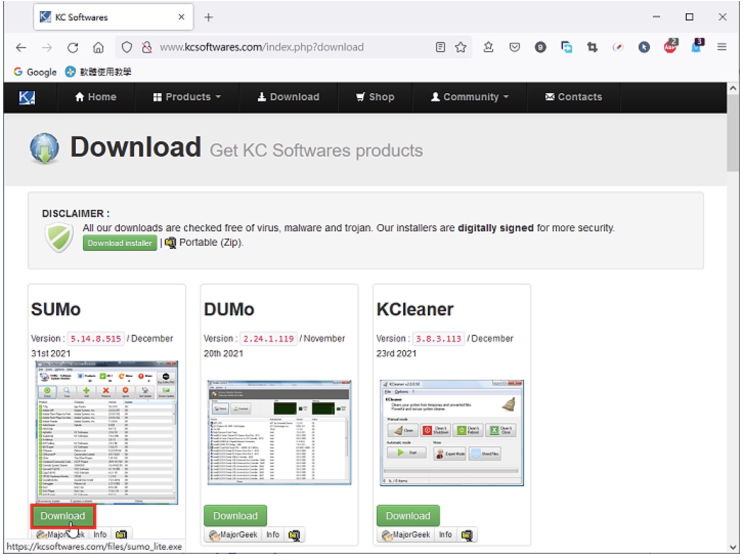Viewport: 744px width, 560px height.
Task: Expand the Community dropdown menu
Action: (470, 97)
